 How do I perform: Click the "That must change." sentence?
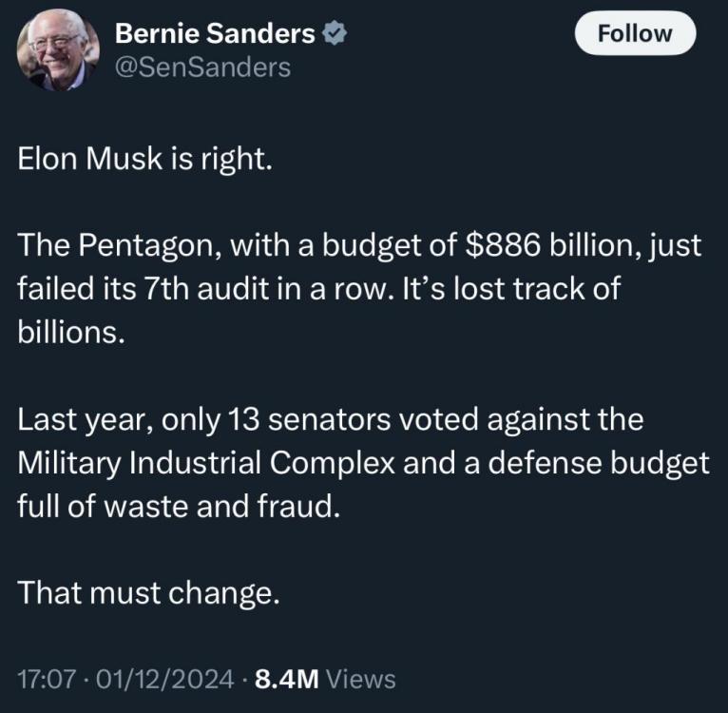click(149, 593)
